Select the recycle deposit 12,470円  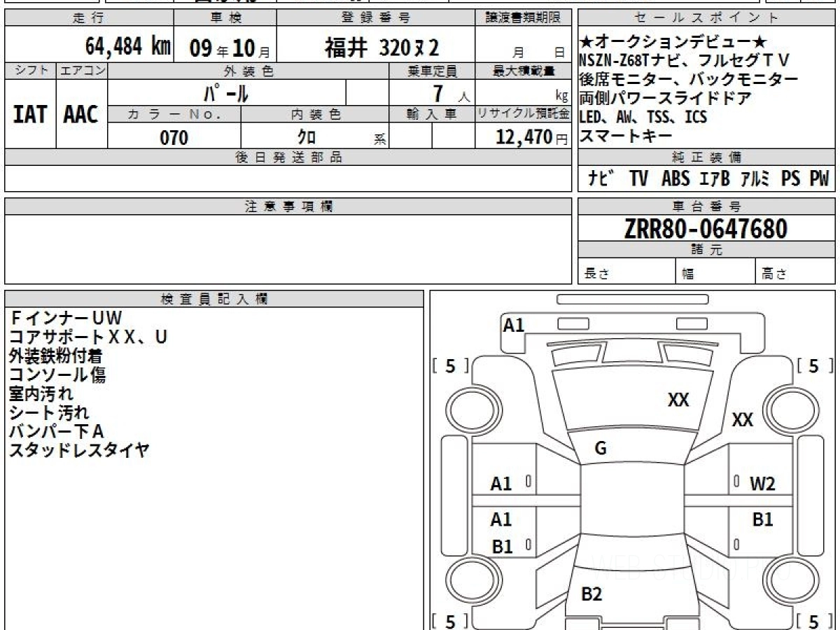532,137
